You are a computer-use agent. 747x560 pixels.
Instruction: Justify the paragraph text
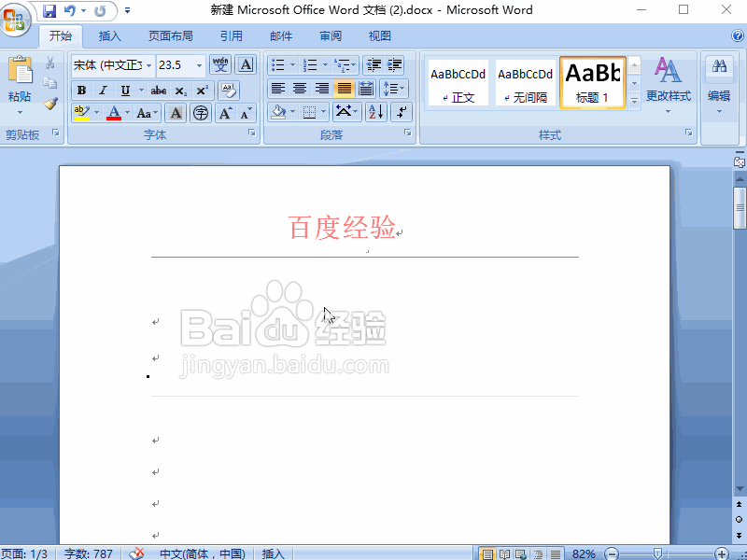(344, 89)
